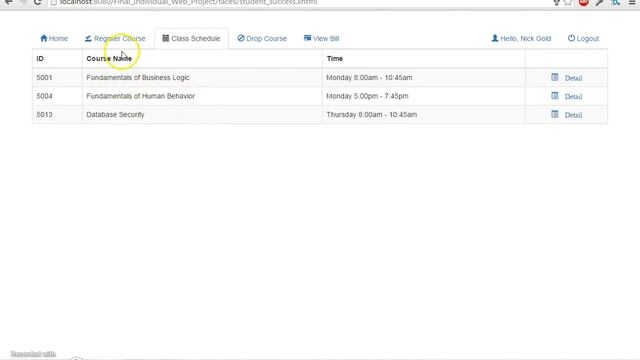Click the browser back arrow
The width and height of the screenshot is (640, 360).
tap(9, 2)
